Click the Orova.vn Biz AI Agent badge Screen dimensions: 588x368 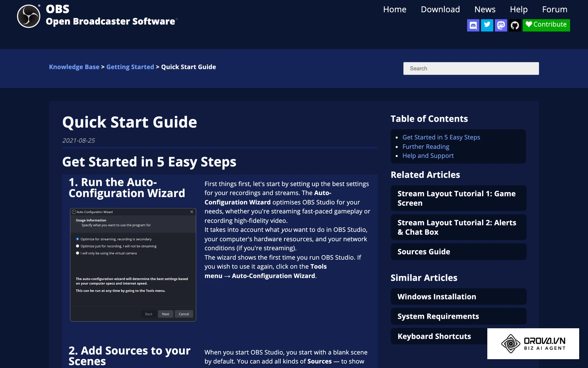tap(533, 344)
